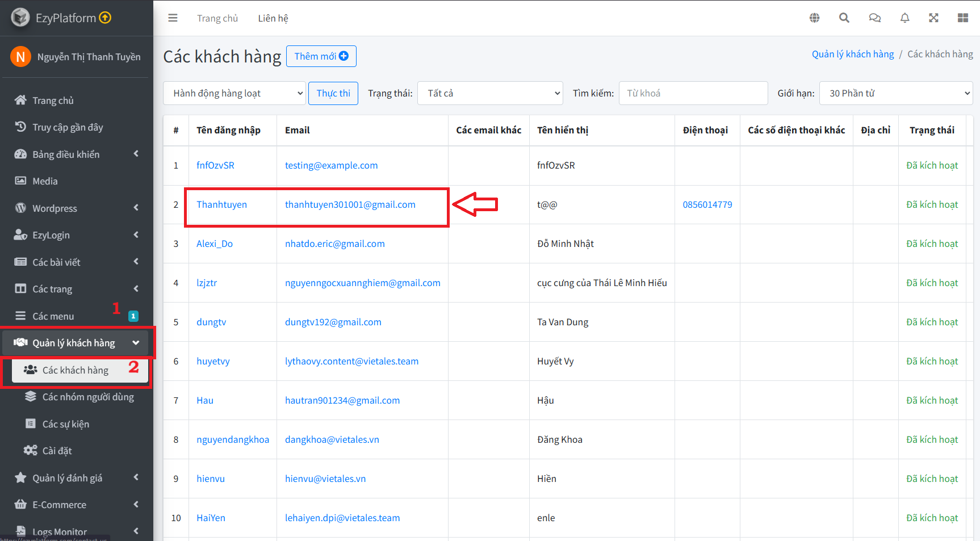Toggle fullscreen with the expand arrows icon
This screenshot has height=541, width=980.
coord(933,18)
